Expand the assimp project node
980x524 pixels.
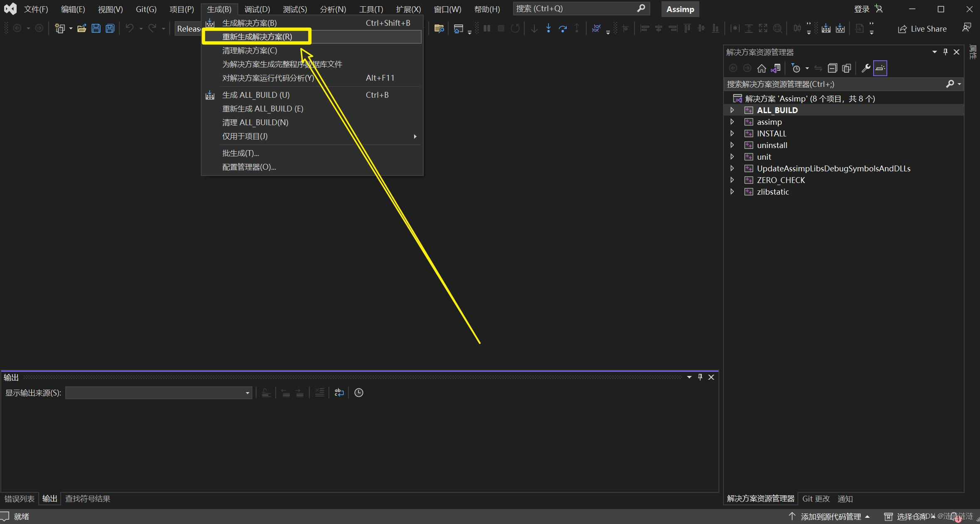point(732,122)
